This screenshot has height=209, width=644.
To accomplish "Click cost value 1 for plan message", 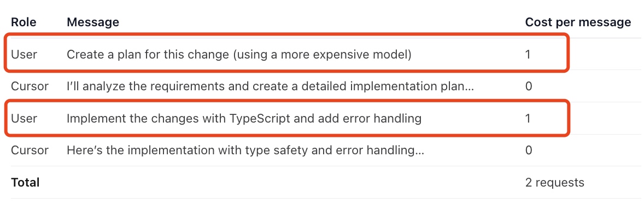I will coord(528,54).
